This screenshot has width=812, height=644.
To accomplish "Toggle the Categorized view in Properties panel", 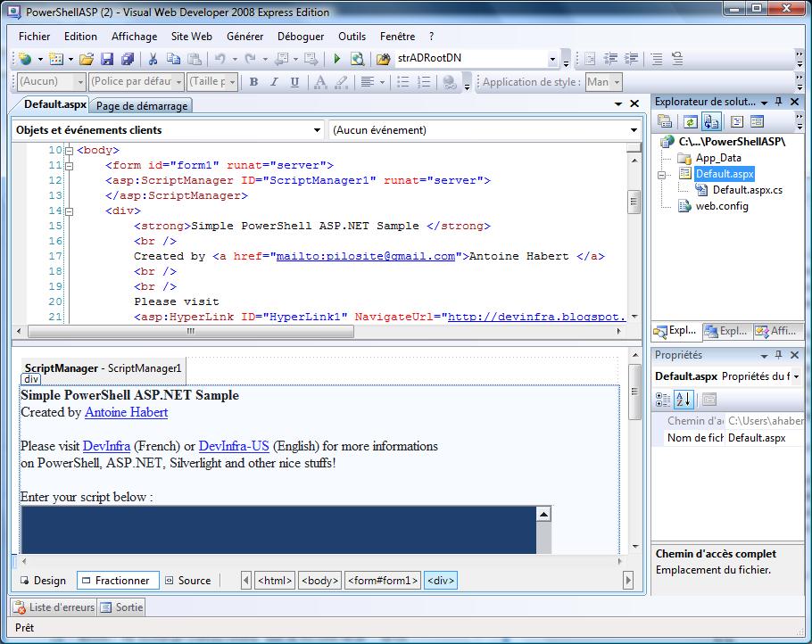I will (663, 400).
